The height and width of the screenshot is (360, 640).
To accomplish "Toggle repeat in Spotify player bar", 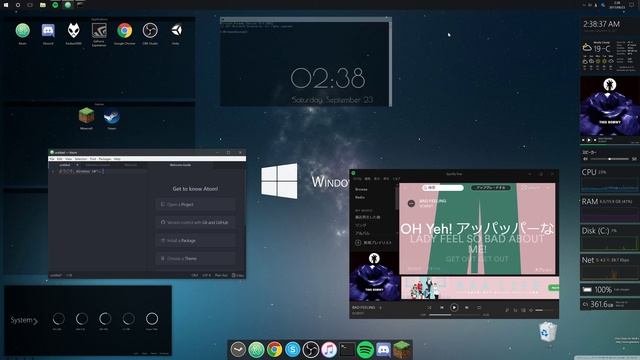I will coord(479,307).
